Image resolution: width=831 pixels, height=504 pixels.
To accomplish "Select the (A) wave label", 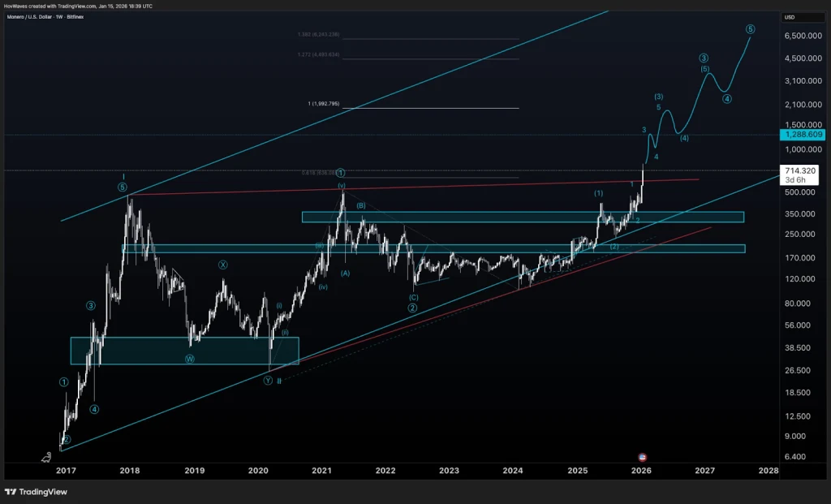I will [x=345, y=274].
